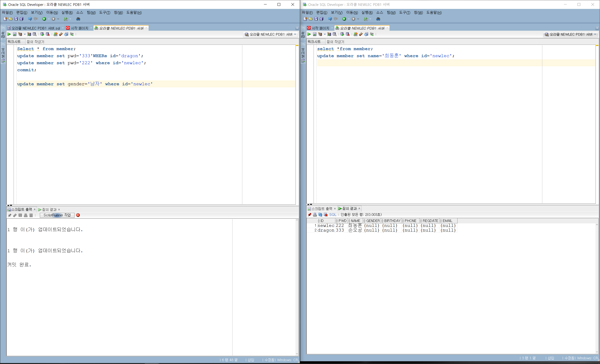
Task: Switch to 오라클 NEWLEC PDB1 서버.sql tab
Action: (x=36, y=28)
